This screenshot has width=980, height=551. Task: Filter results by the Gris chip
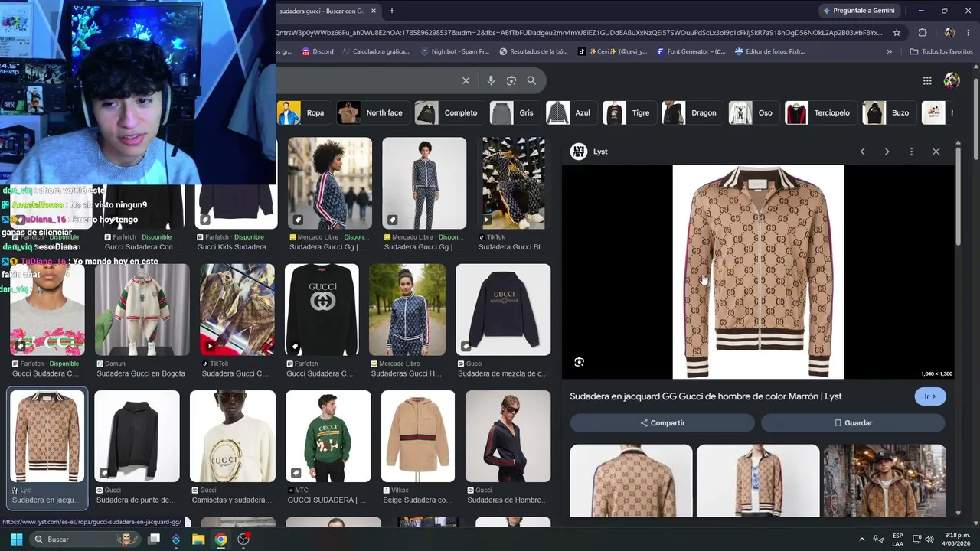[514, 112]
